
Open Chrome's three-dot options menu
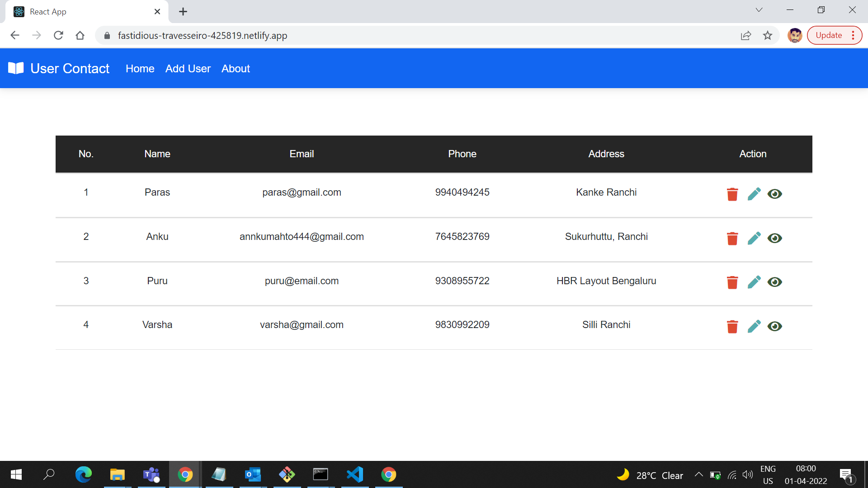854,35
